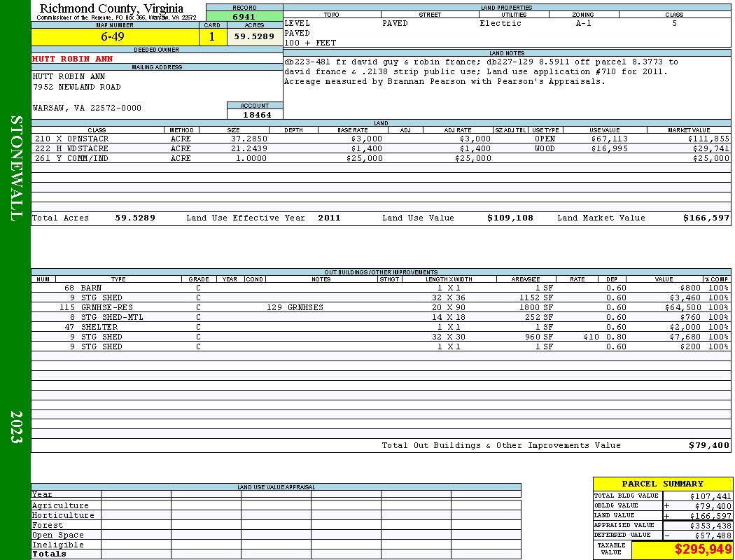Click land notes text starting db223-481
735x560 pixels.
[481, 71]
